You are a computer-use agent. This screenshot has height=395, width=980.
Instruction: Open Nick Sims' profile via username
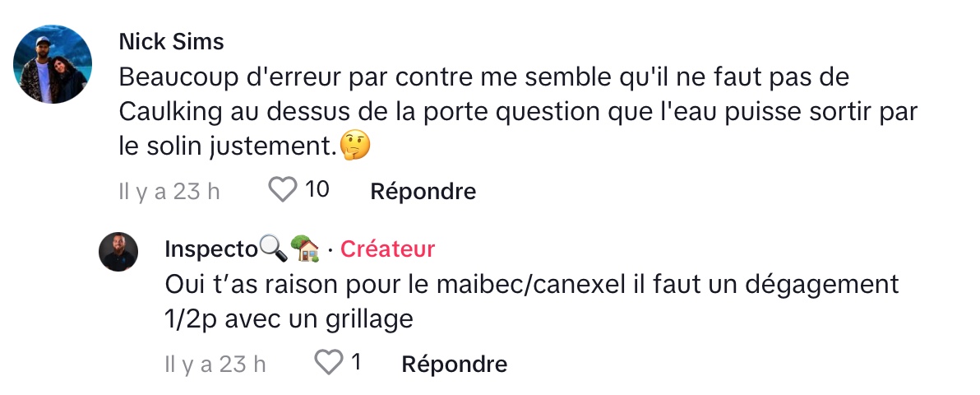click(x=171, y=41)
